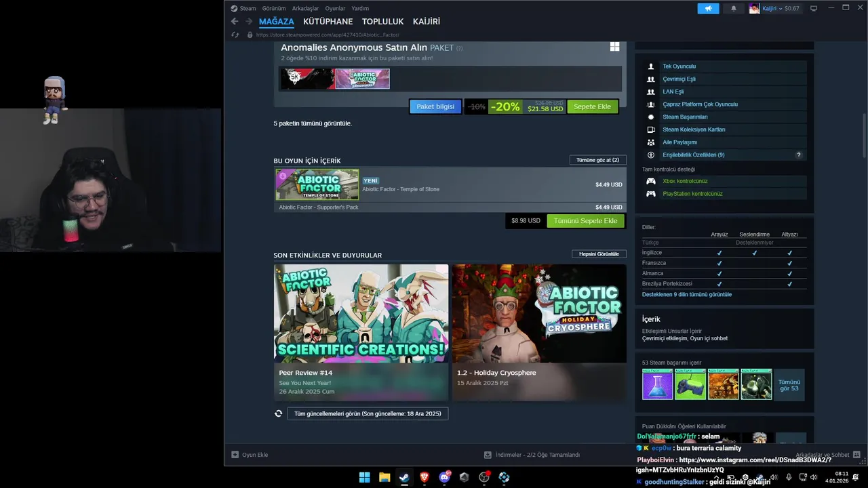Viewport: 868px width, 488px height.
Task: Click the updates refresh icon near Tüm güncellemeleri
Action: tap(278, 413)
